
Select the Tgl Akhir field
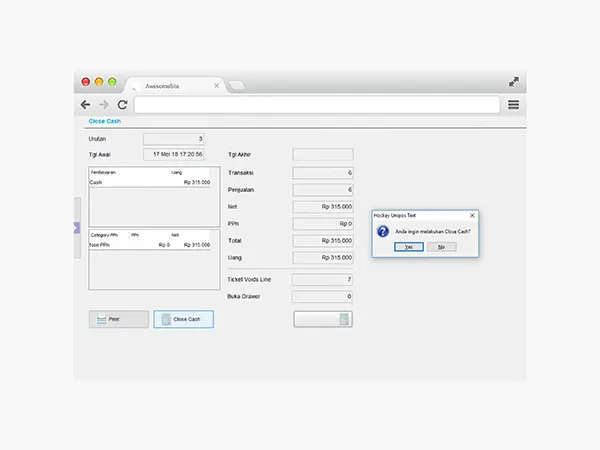322,155
